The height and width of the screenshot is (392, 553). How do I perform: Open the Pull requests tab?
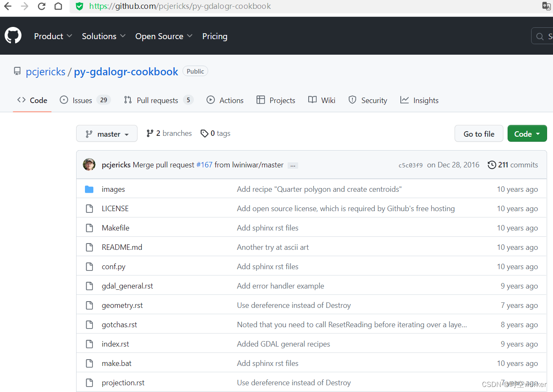159,100
